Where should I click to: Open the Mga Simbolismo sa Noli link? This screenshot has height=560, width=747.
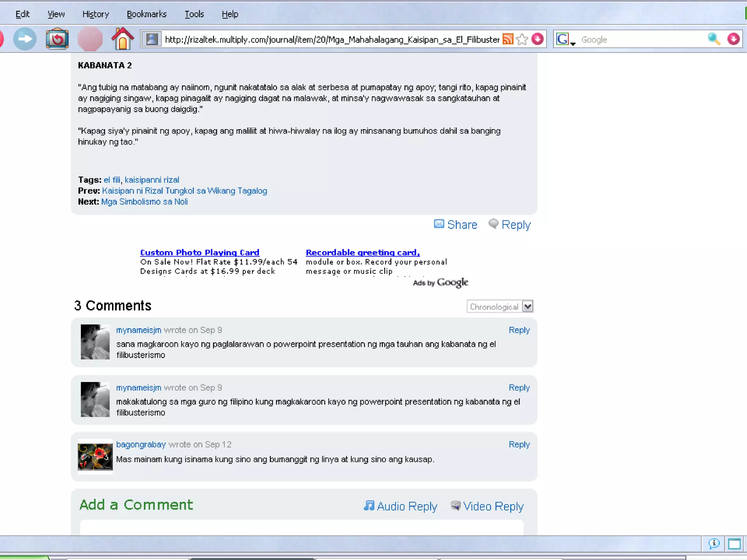(x=144, y=202)
